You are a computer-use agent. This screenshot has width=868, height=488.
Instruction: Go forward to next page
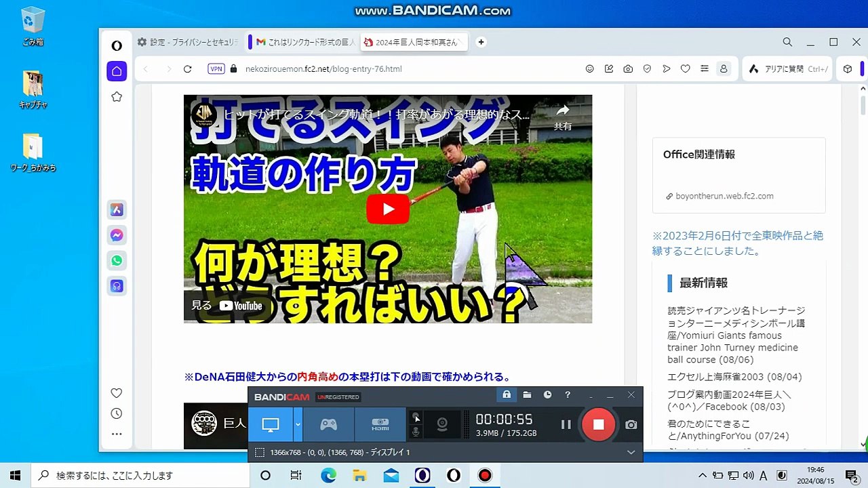tap(168, 69)
